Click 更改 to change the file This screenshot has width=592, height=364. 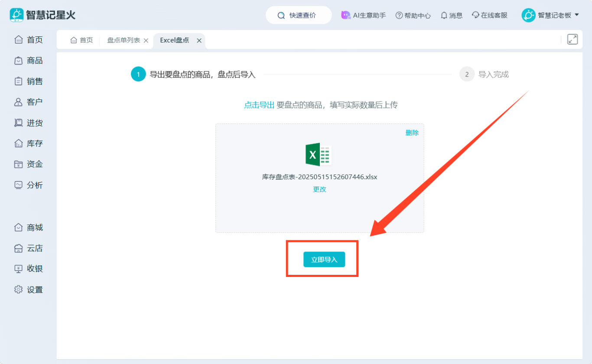(319, 189)
